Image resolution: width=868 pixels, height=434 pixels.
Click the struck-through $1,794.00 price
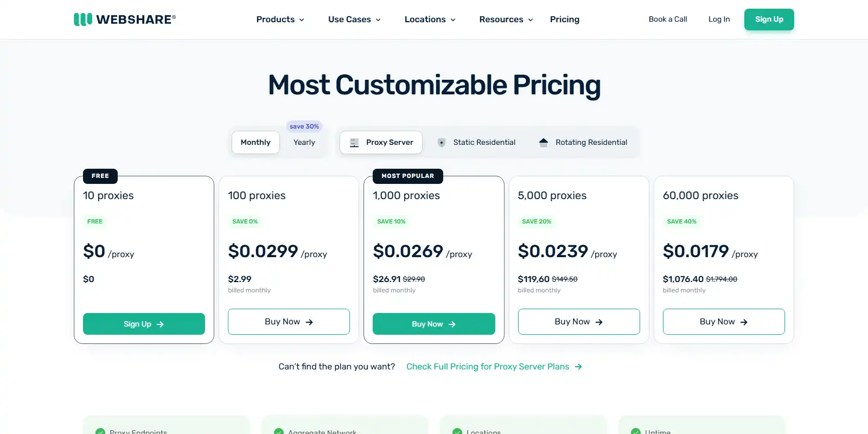[722, 279]
